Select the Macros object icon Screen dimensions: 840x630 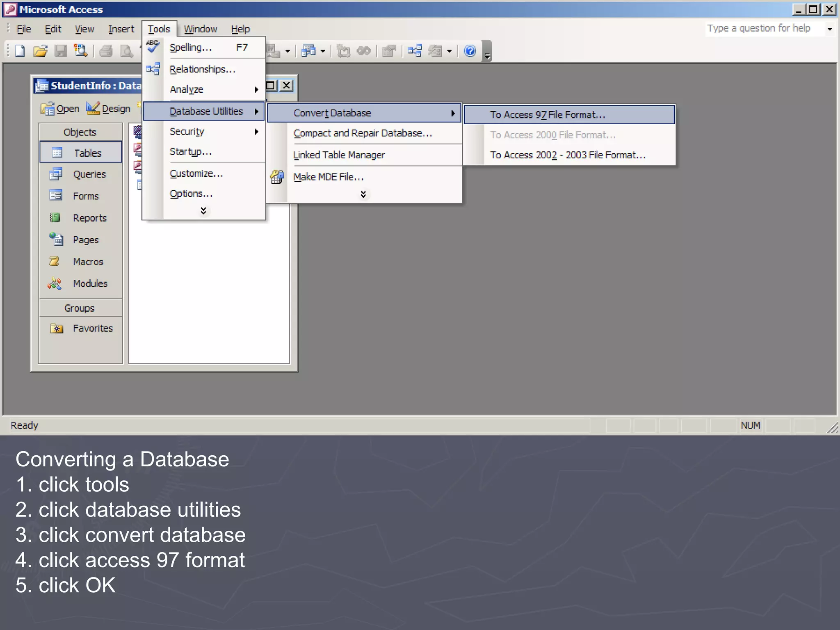pos(54,261)
